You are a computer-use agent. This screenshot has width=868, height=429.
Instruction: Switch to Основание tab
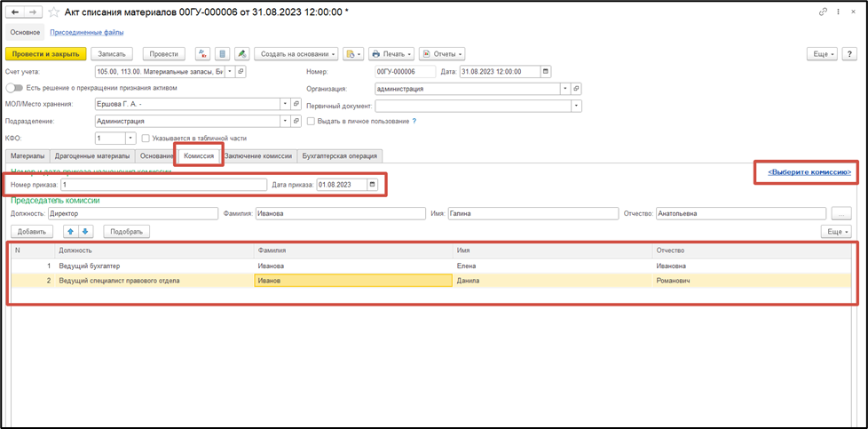(x=156, y=155)
